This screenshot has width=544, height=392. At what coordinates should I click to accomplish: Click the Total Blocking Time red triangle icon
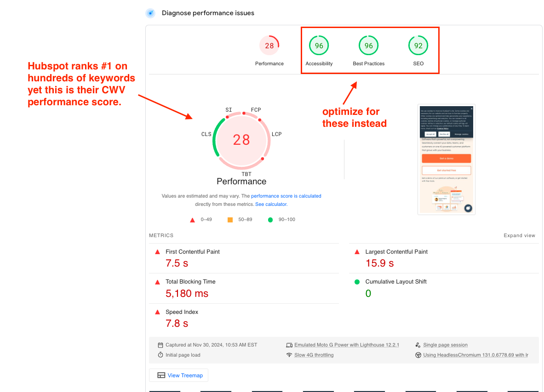click(158, 282)
